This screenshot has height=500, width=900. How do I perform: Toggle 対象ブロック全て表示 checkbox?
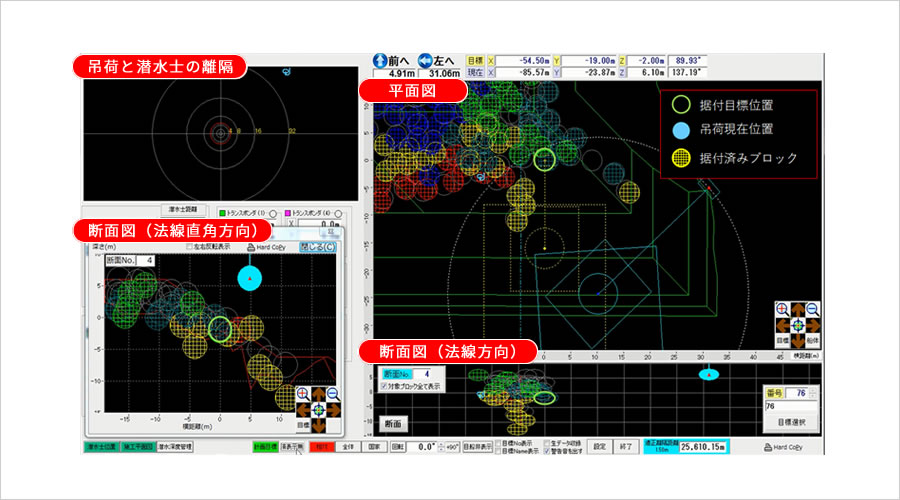384,386
